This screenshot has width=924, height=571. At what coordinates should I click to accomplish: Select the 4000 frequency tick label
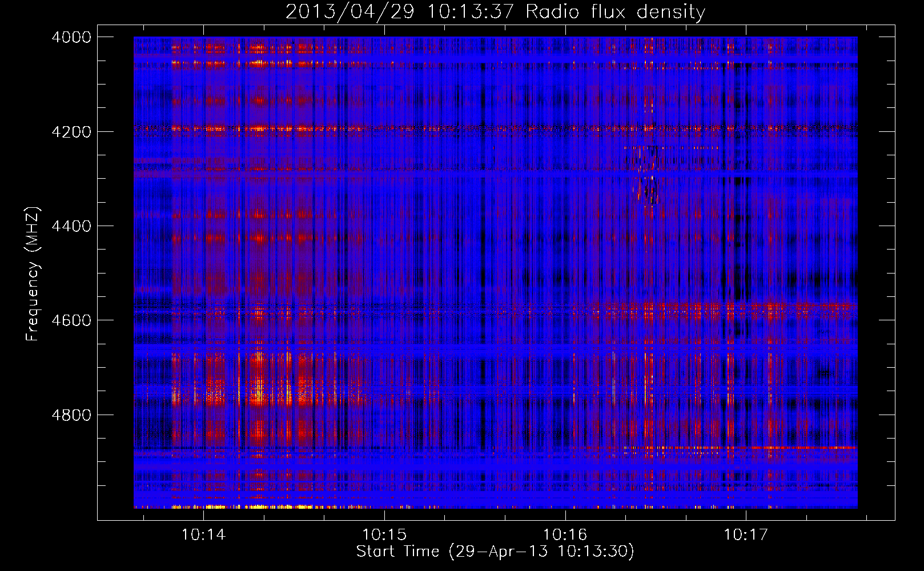[71, 37]
